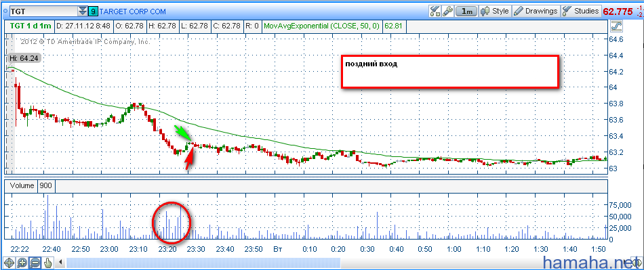
Task: Select the zoom out magnifier tool
Action: click(x=35, y=263)
